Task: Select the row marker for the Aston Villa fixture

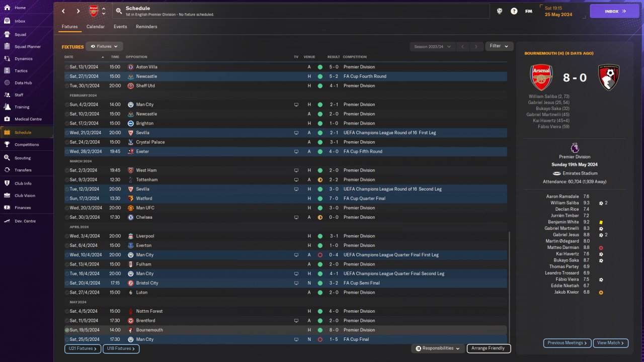Action: point(67,67)
